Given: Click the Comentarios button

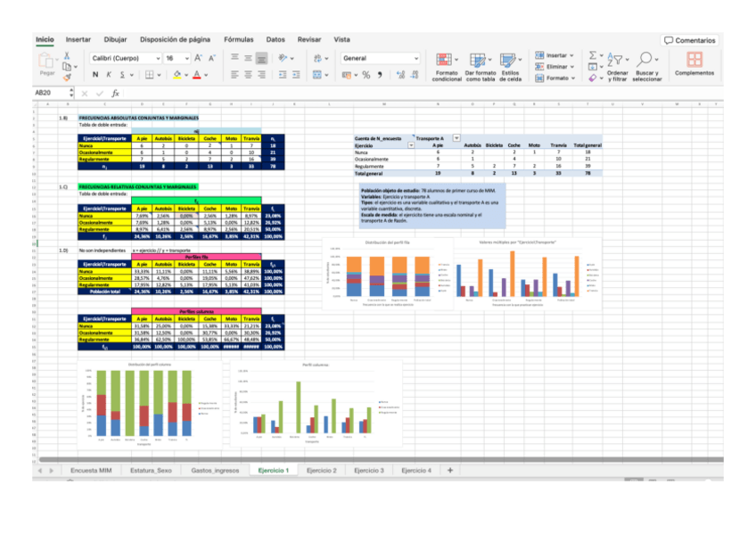Looking at the screenshot, I should (x=689, y=40).
